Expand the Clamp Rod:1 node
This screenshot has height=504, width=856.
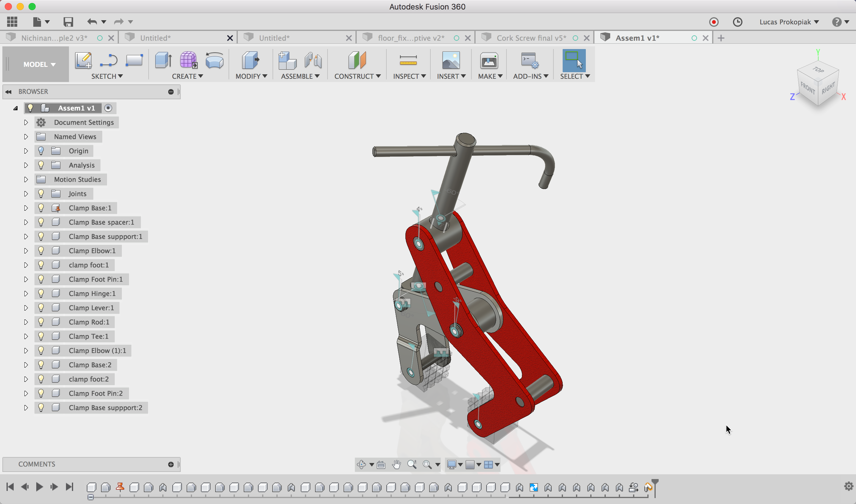pyautogui.click(x=26, y=322)
